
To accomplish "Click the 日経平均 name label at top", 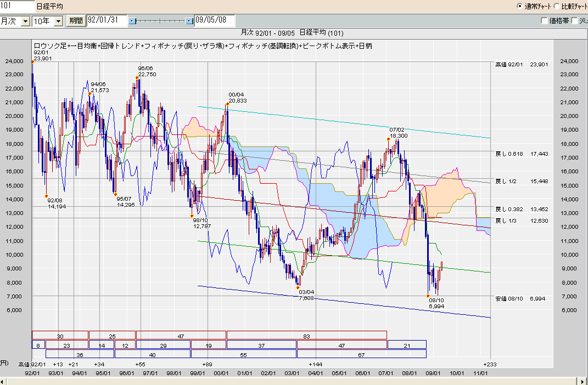I will [x=49, y=7].
